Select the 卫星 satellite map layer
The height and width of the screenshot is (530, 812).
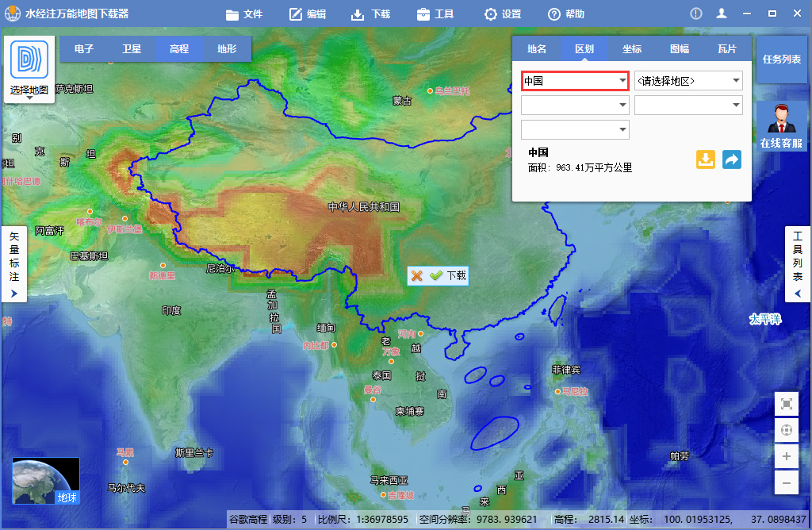[x=131, y=48]
